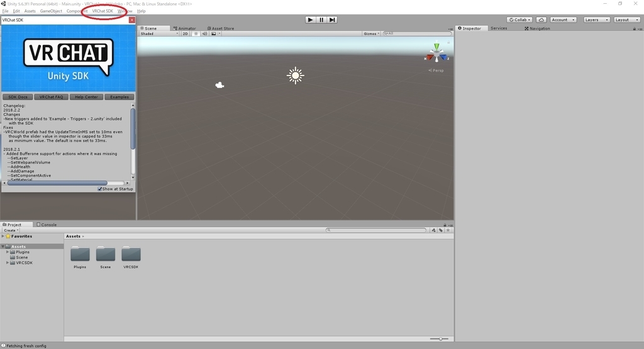The height and width of the screenshot is (349, 644).
Task: Open the Edit menu
Action: [x=16, y=11]
